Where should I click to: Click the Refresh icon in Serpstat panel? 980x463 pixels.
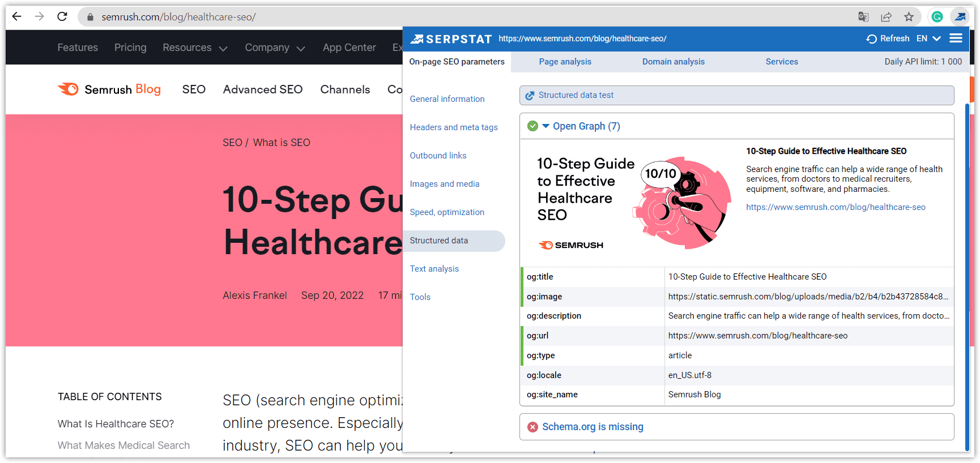(x=872, y=38)
